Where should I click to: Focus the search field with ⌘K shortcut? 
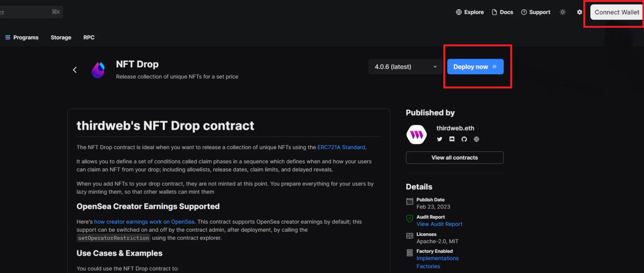31,12
